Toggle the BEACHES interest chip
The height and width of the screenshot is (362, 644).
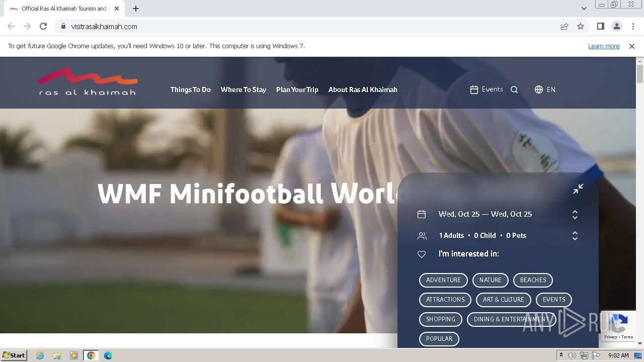click(533, 280)
